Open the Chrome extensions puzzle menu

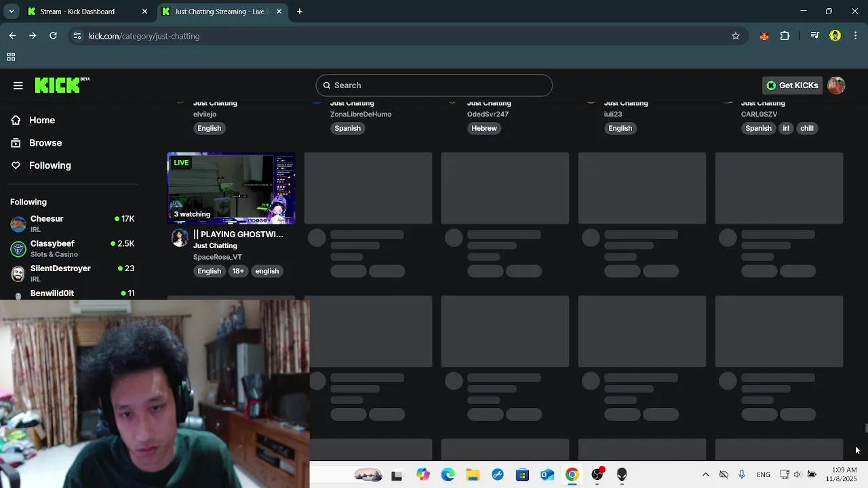[x=785, y=36]
